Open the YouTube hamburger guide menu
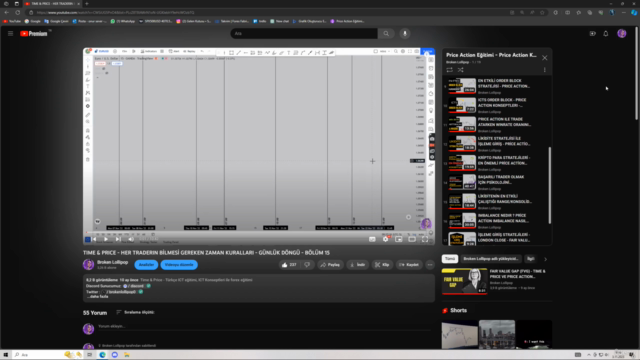Image resolution: width=640 pixels, height=360 pixels. 11,33
